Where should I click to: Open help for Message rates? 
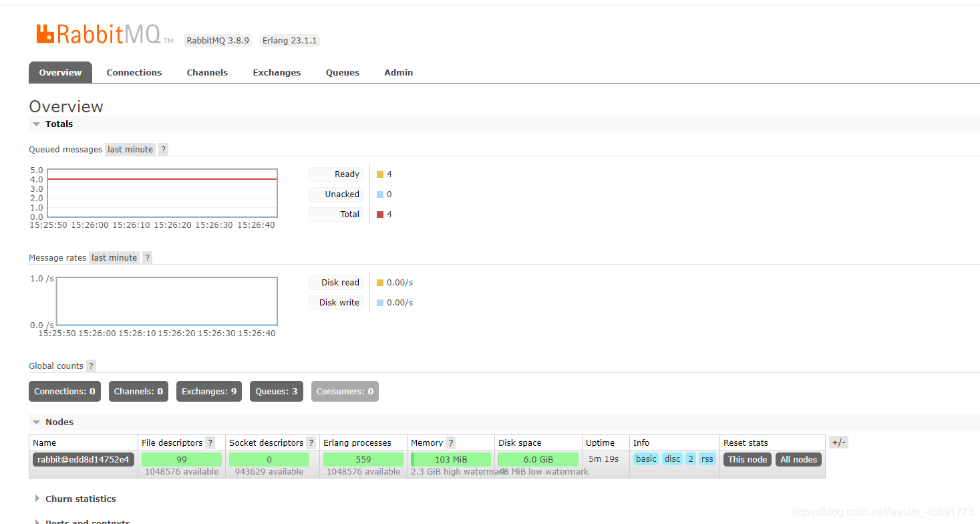point(148,258)
